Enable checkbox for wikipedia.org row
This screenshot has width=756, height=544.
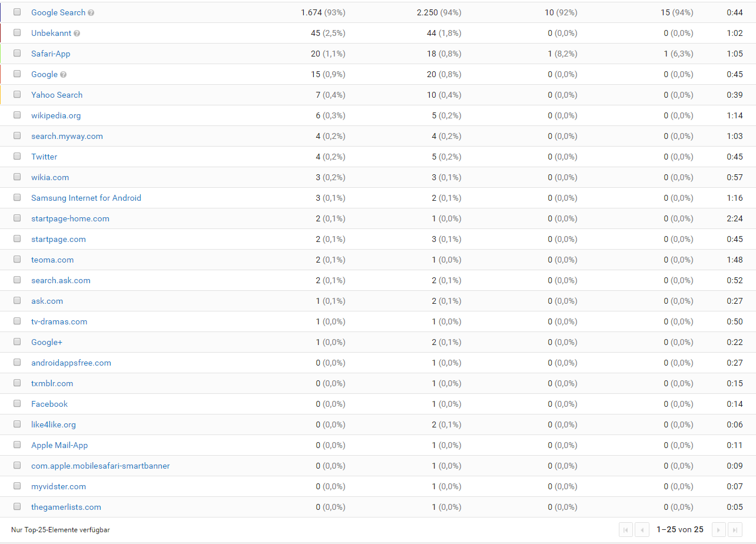[x=17, y=115]
